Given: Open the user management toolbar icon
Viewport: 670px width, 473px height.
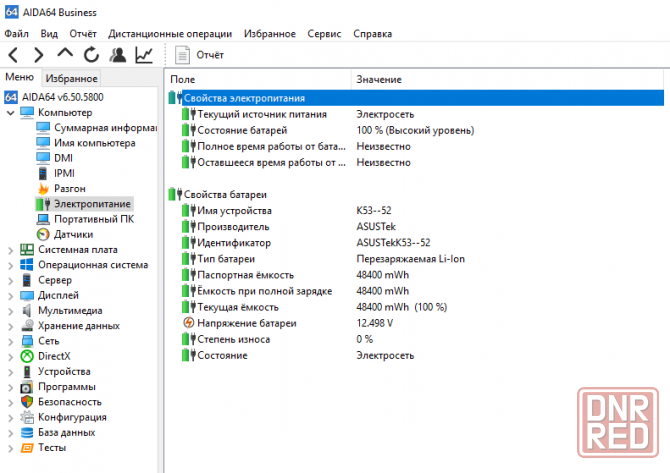Looking at the screenshot, I should coord(118,55).
